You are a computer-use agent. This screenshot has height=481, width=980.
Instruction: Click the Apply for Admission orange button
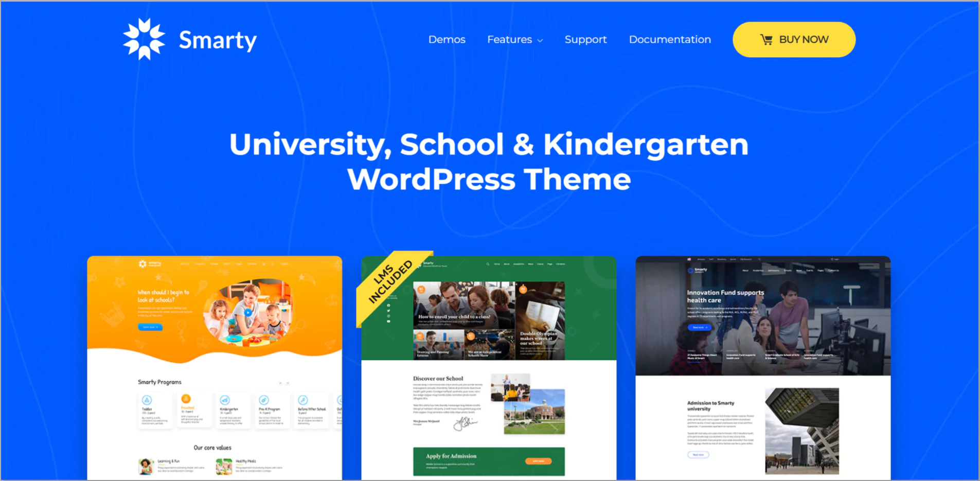point(538,461)
